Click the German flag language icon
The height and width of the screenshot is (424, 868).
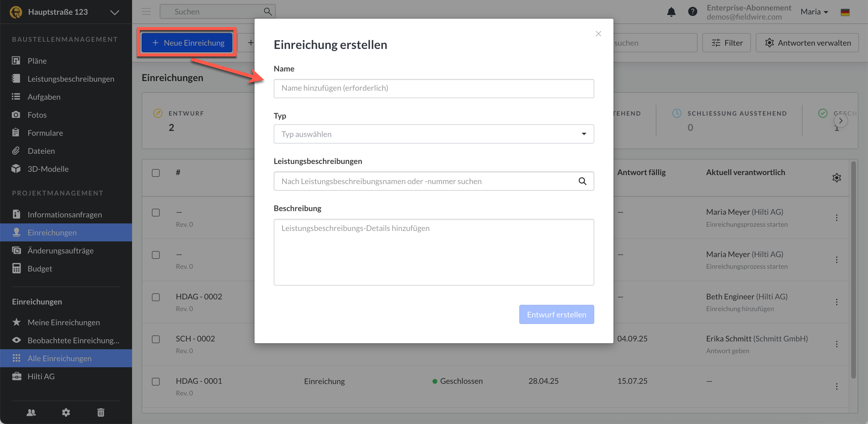click(x=845, y=12)
